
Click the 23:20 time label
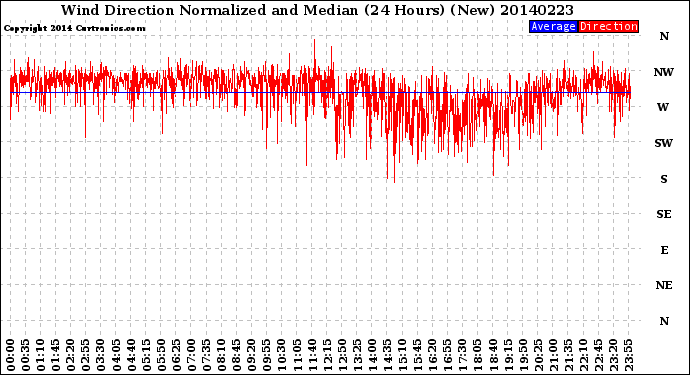pos(613,355)
